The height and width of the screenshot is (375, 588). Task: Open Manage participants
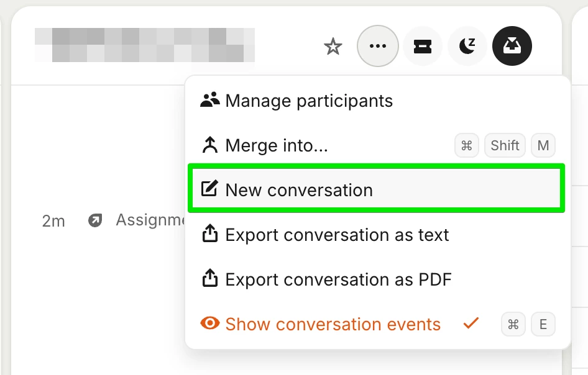pos(309,101)
